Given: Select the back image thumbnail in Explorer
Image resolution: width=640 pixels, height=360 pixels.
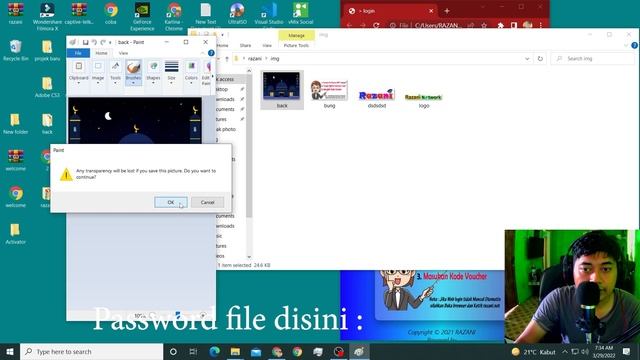Looking at the screenshot, I should [x=282, y=90].
